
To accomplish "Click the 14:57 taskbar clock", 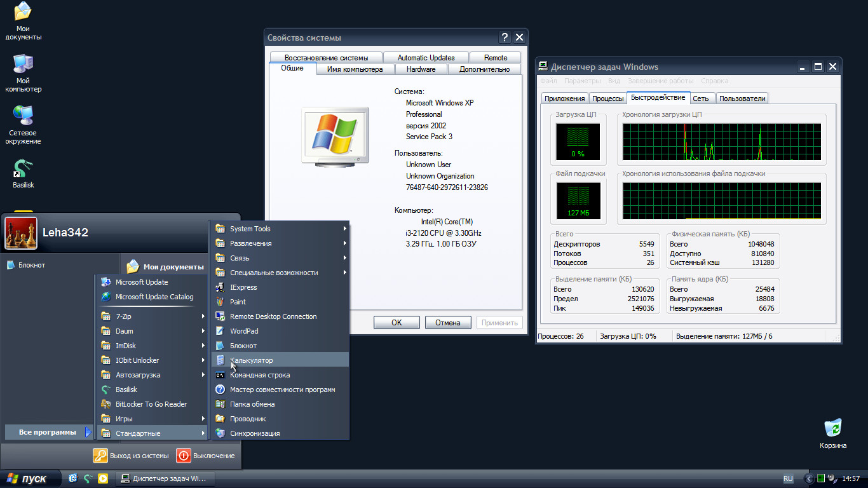I will pos(851,478).
